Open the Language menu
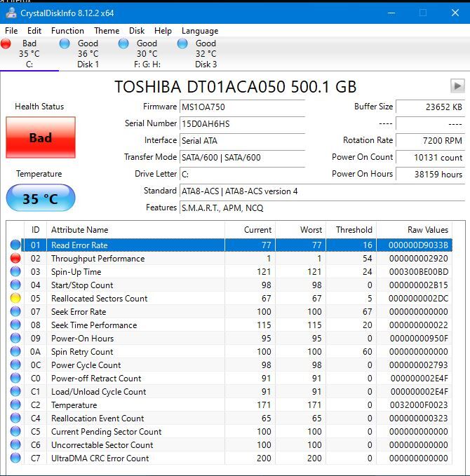Screen dimensions: 470x476 200,31
